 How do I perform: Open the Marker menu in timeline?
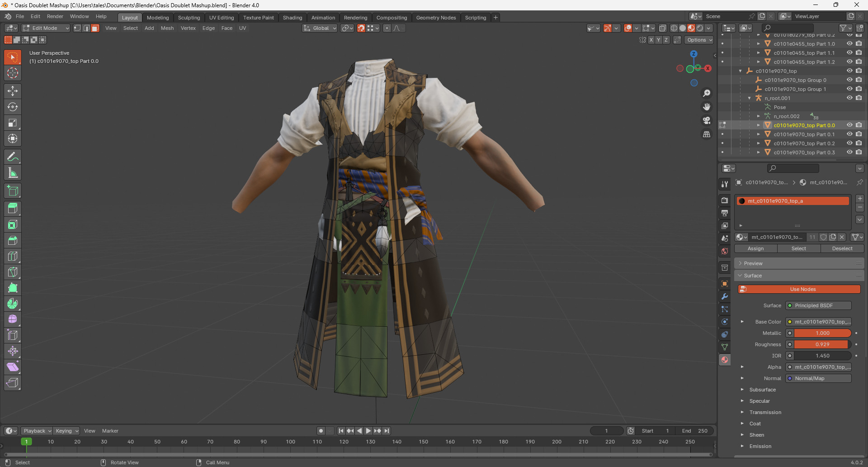[110, 431]
